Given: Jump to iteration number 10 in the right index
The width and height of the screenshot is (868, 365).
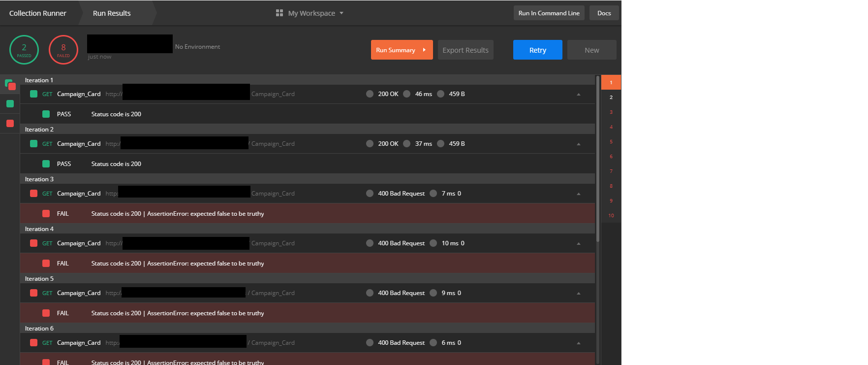Looking at the screenshot, I should (x=611, y=215).
